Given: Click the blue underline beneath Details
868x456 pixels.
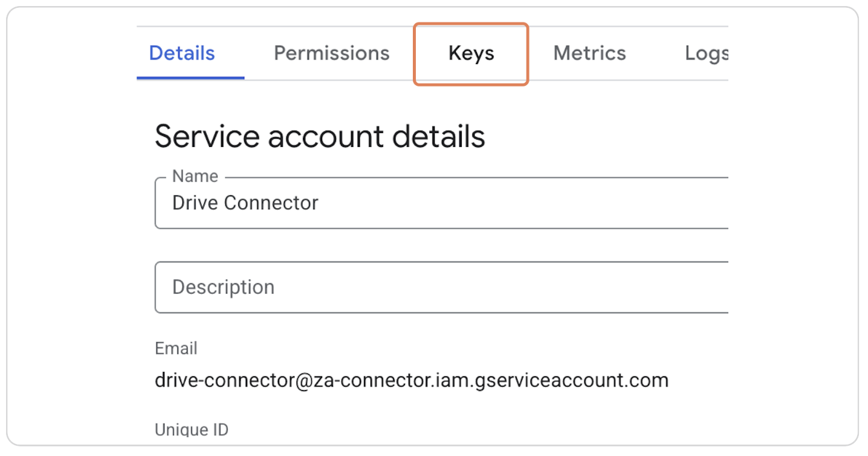Looking at the screenshot, I should click(x=190, y=78).
